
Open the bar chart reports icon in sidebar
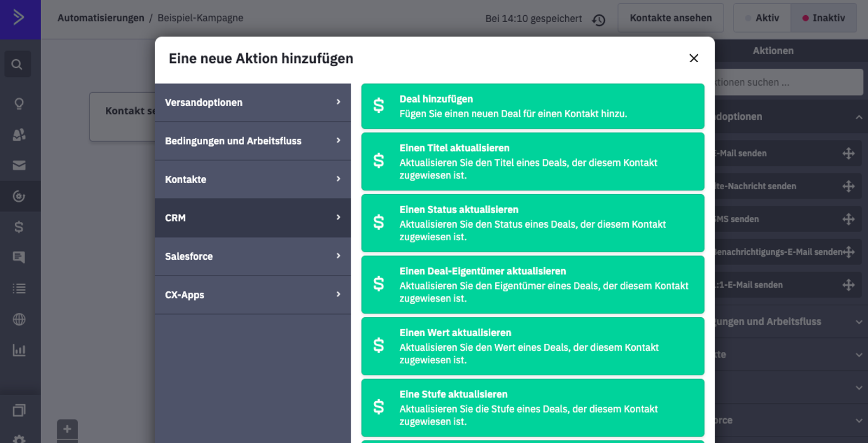(x=19, y=350)
